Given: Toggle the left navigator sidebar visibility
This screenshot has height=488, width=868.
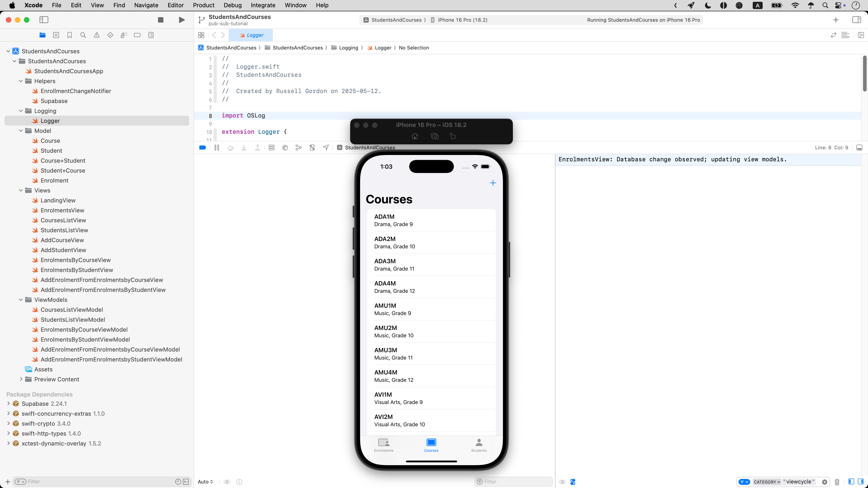Looking at the screenshot, I should pyautogui.click(x=44, y=20).
